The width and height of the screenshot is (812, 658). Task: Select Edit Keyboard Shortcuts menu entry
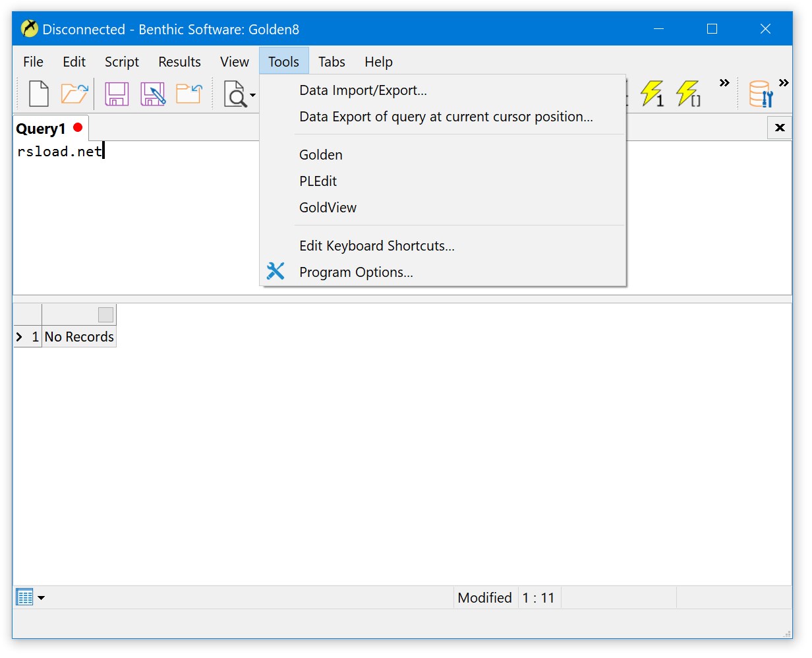click(376, 246)
